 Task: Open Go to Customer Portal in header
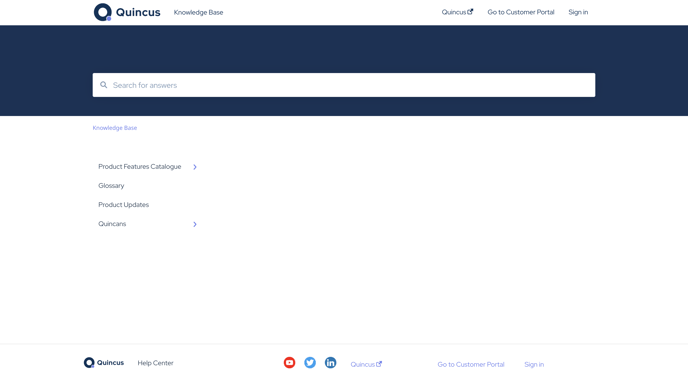pyautogui.click(x=521, y=12)
